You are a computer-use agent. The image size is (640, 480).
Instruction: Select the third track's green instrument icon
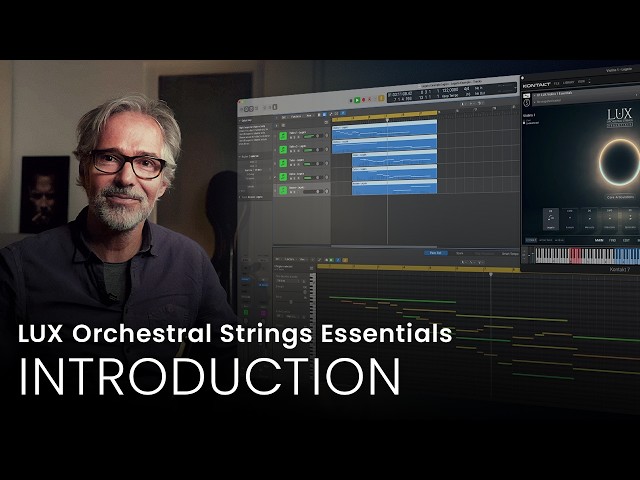click(283, 163)
